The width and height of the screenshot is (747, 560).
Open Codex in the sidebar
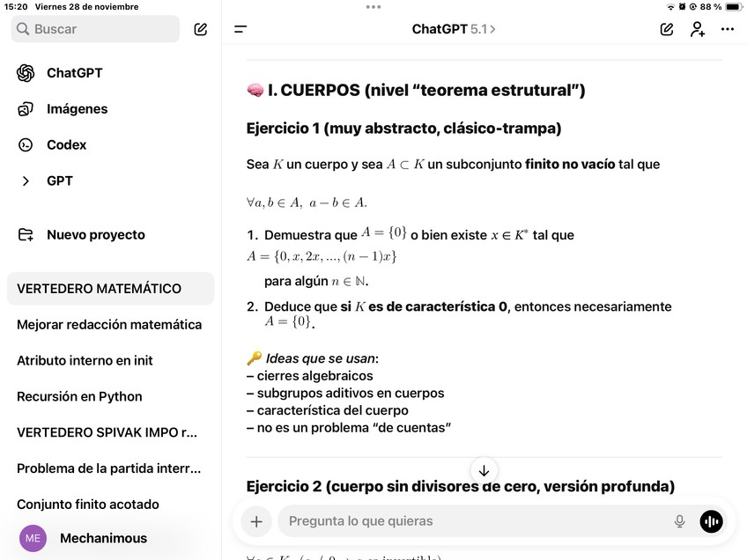pos(66,145)
